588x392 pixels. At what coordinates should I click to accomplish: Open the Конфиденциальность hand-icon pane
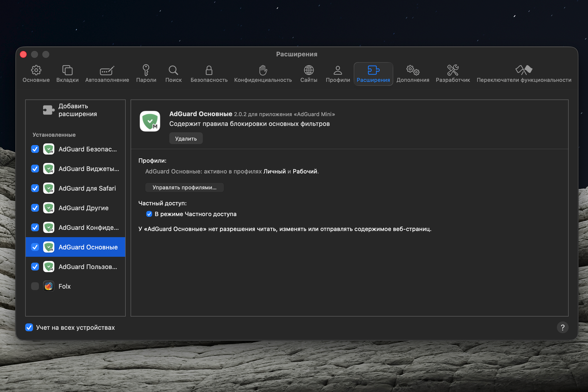[263, 74]
